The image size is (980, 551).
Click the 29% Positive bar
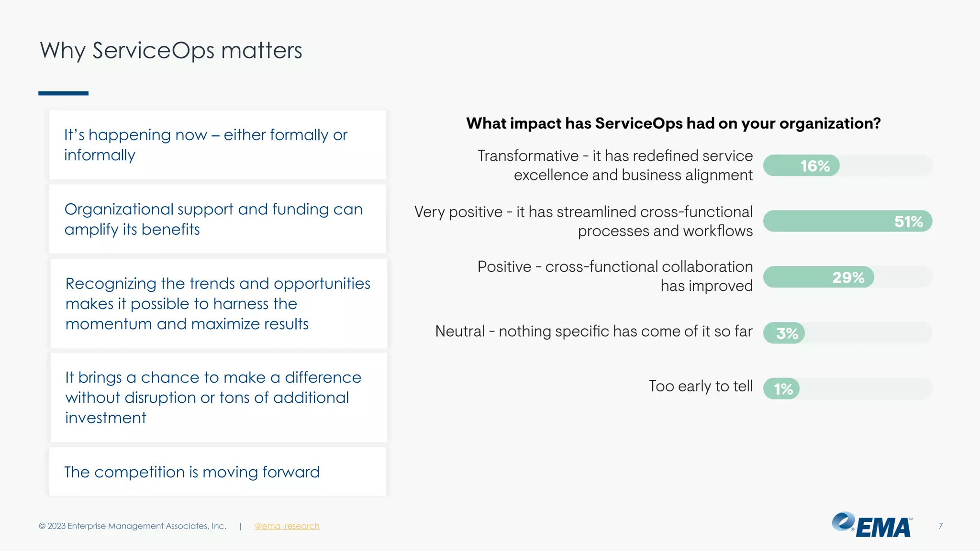(x=818, y=277)
